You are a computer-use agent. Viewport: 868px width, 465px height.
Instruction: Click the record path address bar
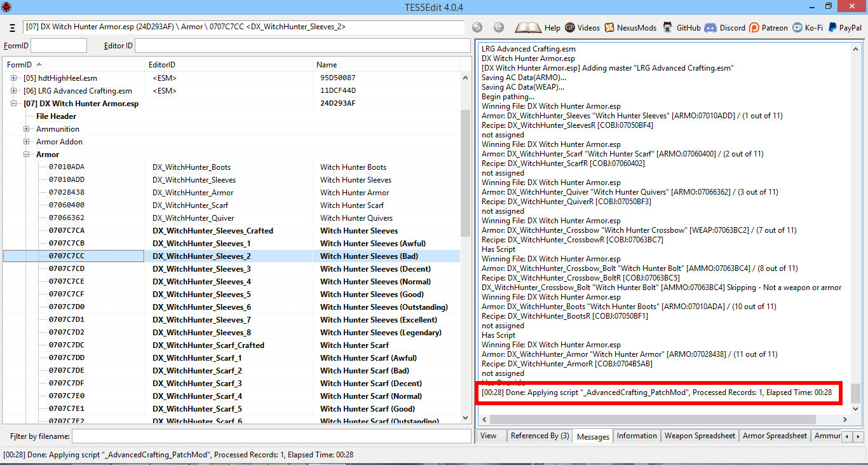tap(244, 27)
